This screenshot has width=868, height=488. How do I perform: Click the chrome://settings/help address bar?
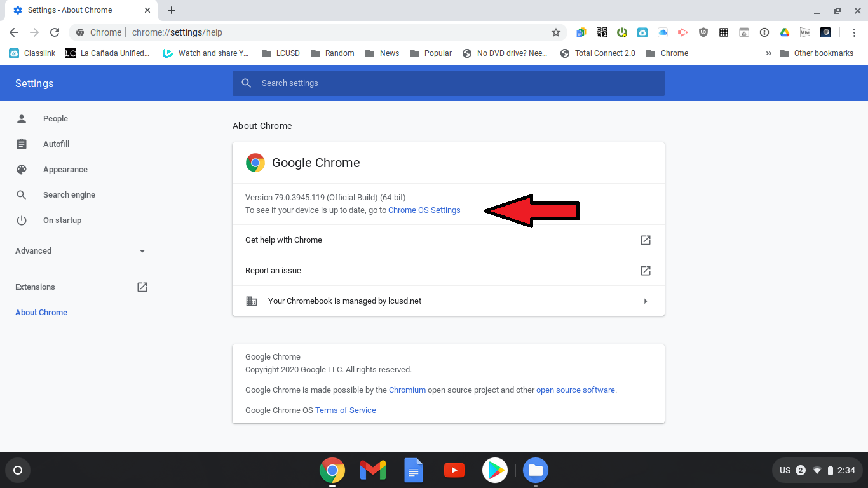pyautogui.click(x=318, y=32)
